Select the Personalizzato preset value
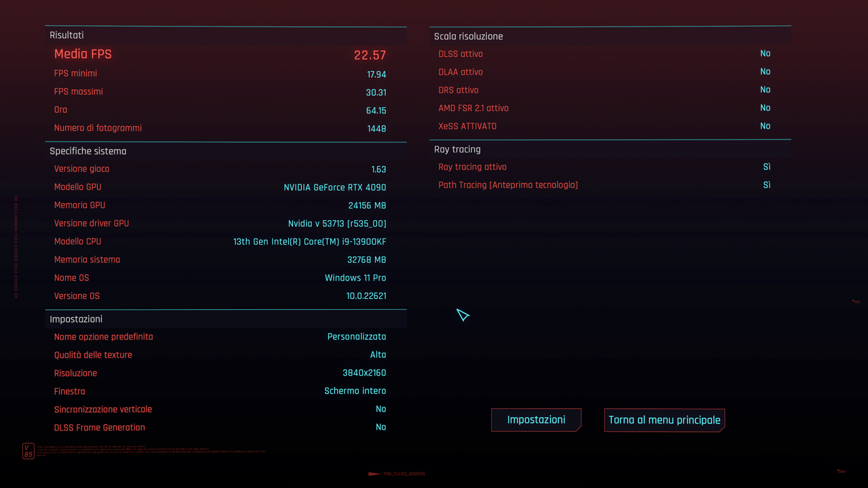 [x=357, y=337]
